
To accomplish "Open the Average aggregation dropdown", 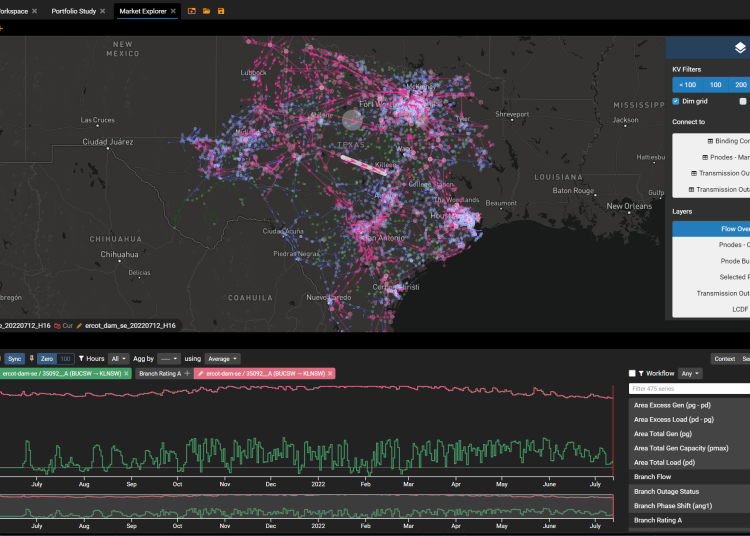I will point(222,359).
